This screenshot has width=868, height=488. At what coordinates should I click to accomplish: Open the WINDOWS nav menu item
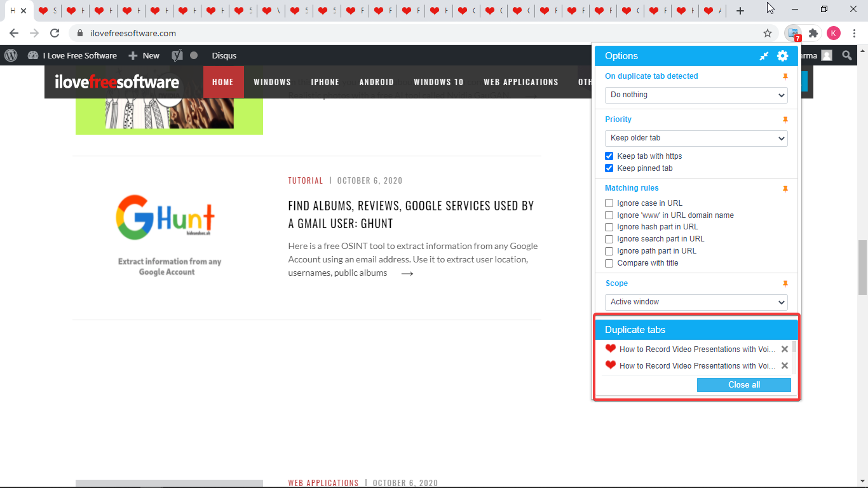[272, 82]
